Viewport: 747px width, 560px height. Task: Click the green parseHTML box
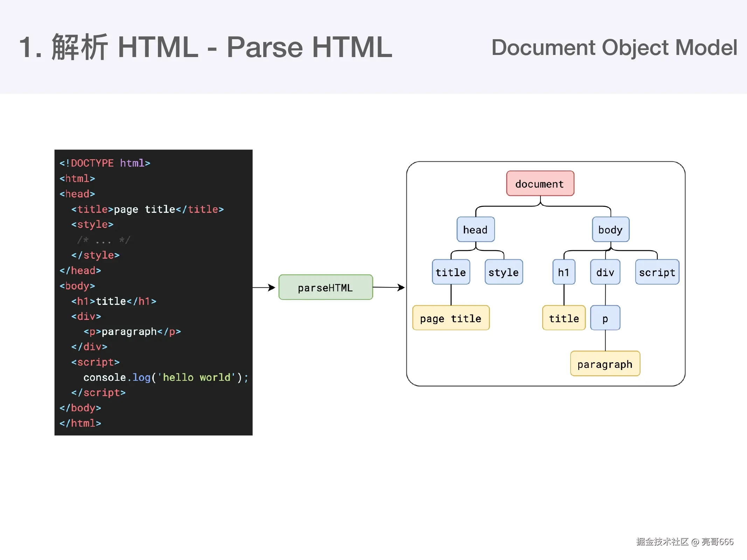point(325,287)
